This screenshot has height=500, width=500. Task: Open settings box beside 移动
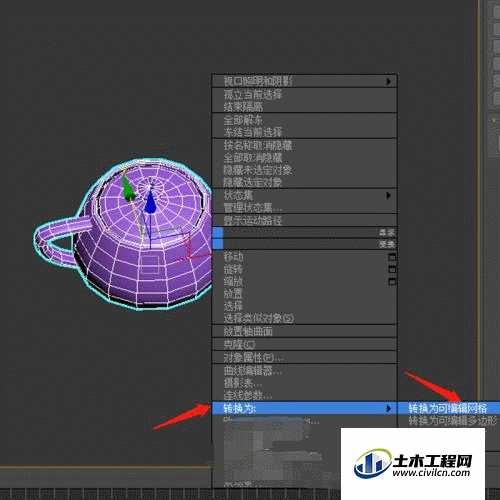[392, 257]
